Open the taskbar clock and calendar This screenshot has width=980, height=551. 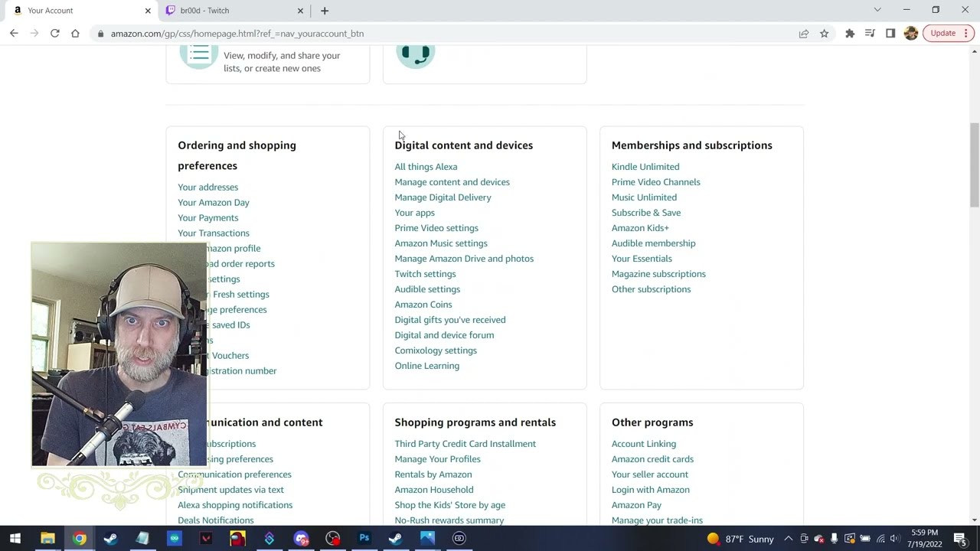pos(926,539)
